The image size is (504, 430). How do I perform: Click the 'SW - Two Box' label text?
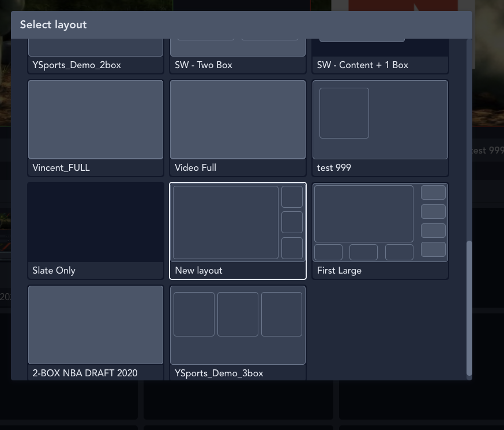point(204,65)
